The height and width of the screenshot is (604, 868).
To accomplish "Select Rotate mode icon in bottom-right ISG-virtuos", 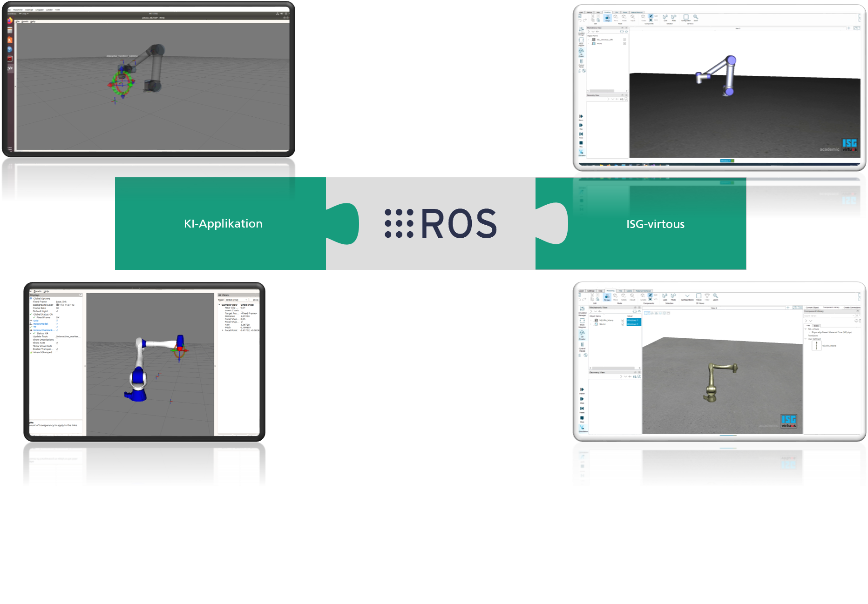I will [624, 297].
